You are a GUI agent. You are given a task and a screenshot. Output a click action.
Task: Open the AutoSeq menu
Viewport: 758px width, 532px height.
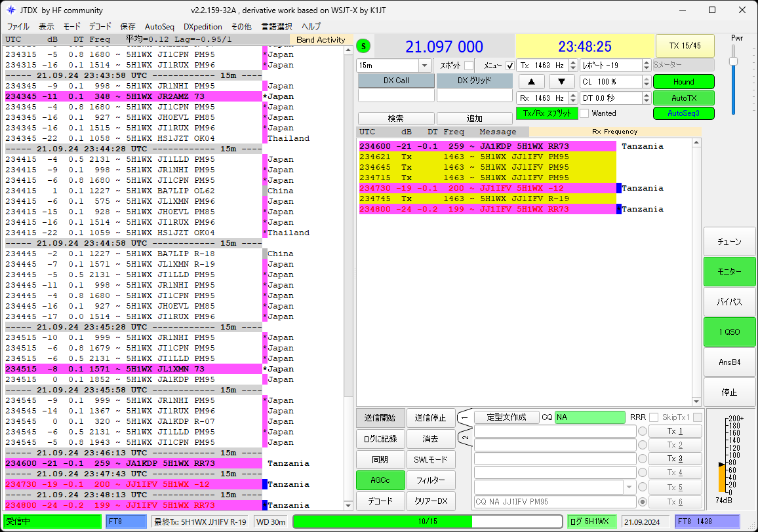pos(159,27)
